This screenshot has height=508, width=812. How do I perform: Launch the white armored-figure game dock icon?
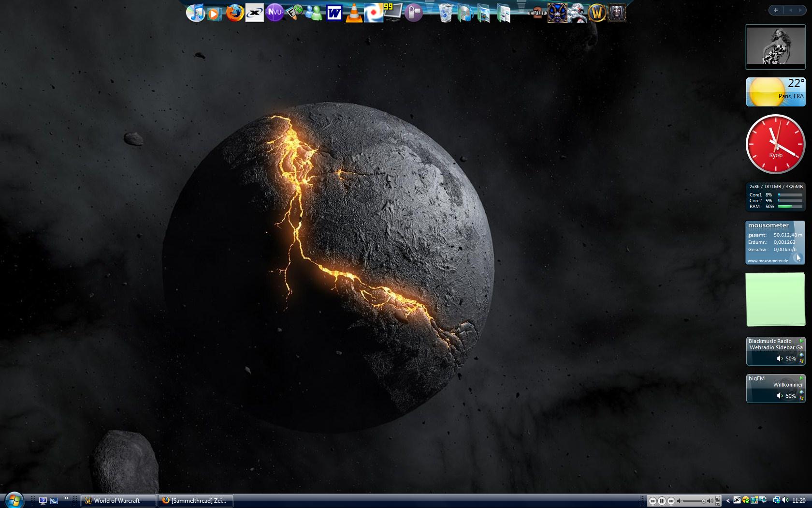pyautogui.click(x=577, y=13)
